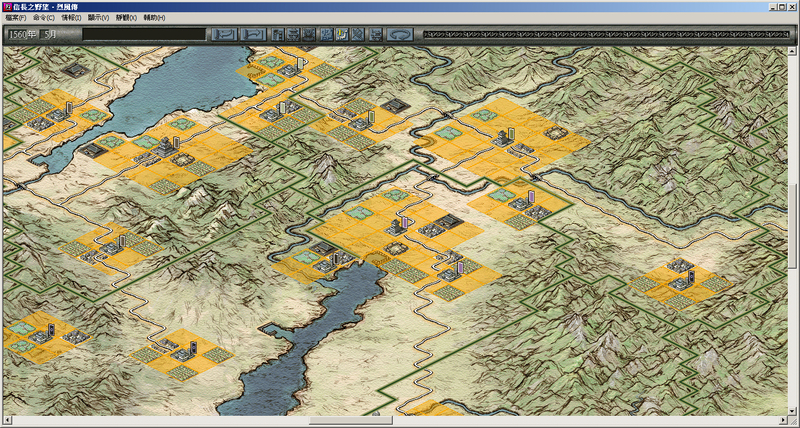Open the 命令(C) menu

44,17
